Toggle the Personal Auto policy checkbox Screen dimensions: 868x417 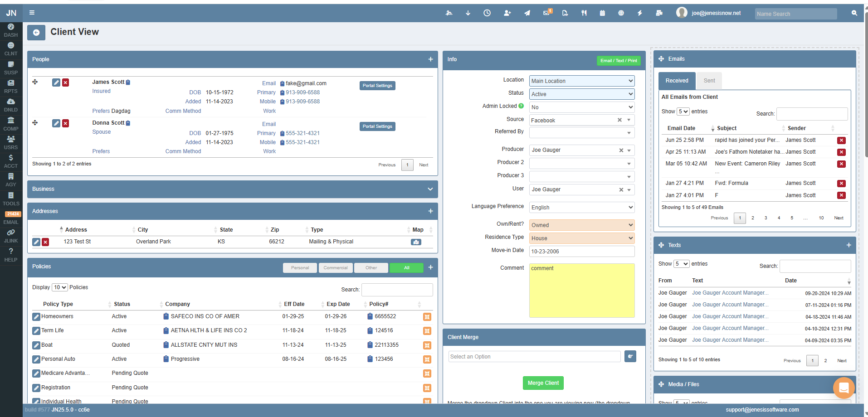(x=36, y=359)
